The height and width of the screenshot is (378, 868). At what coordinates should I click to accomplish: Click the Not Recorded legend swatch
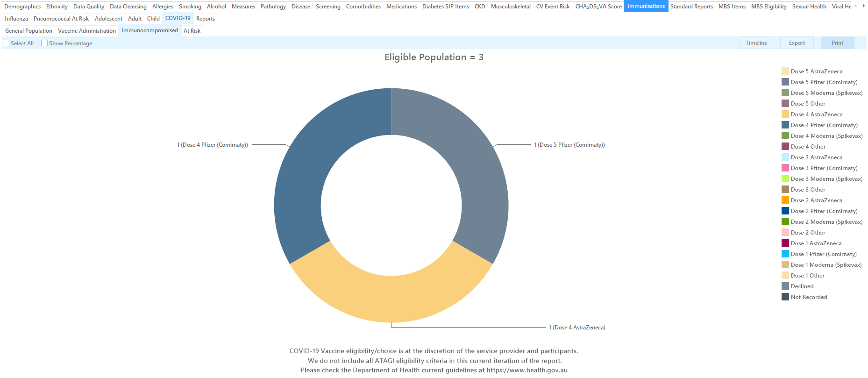click(x=785, y=297)
